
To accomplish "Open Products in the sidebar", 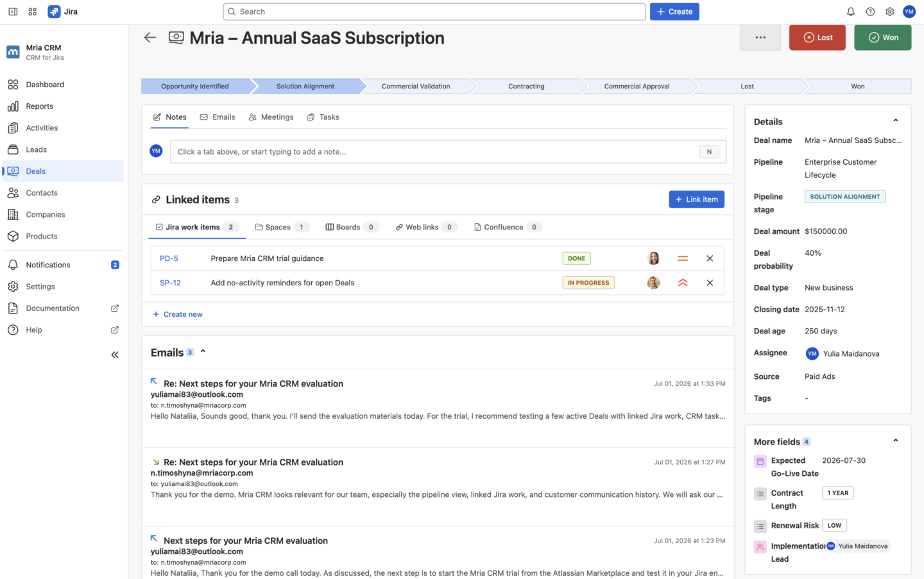I will pos(62,237).
